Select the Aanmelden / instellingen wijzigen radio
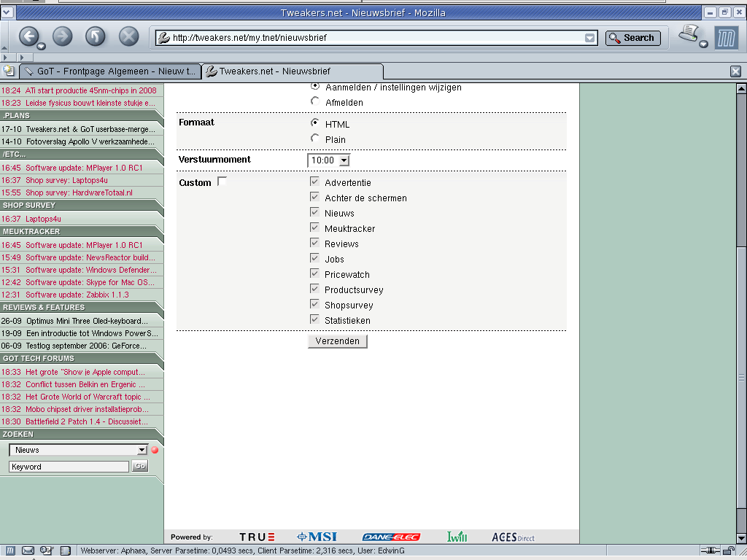Screen dimensions: 747x560 click(x=315, y=86)
